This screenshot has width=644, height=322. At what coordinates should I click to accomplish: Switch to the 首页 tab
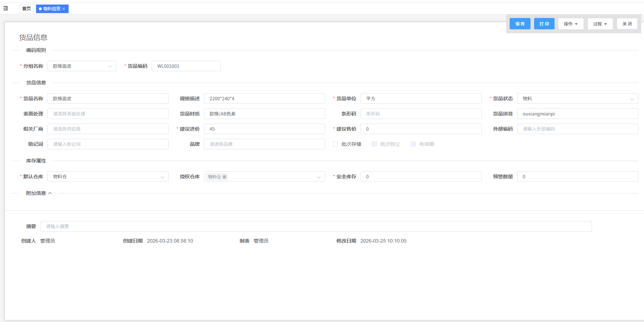tap(27, 9)
